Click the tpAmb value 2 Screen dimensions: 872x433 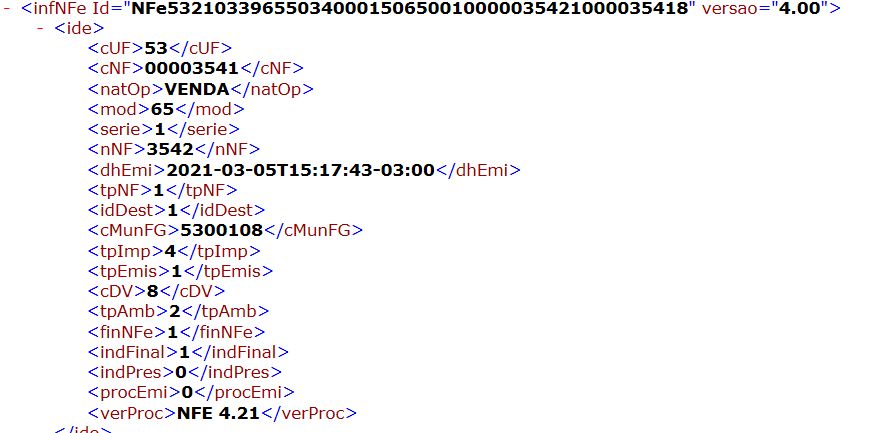[175, 311]
